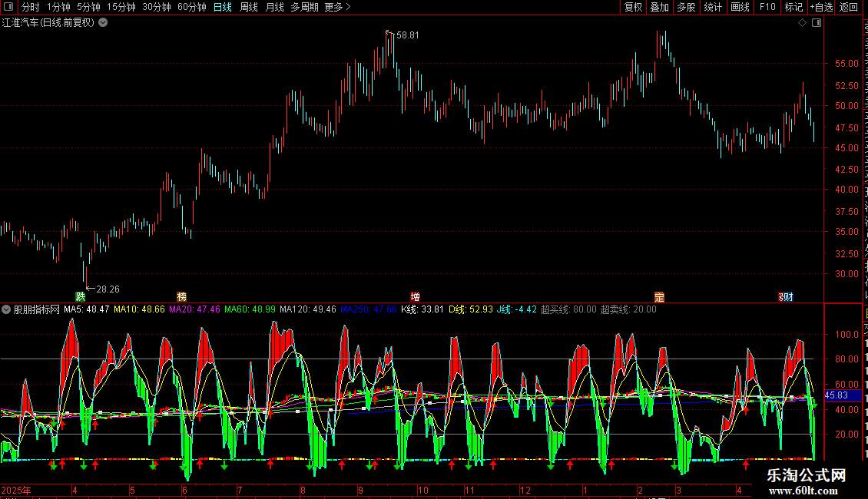Click the MA5: 48.47 readout
The image size is (868, 499).
(86, 310)
